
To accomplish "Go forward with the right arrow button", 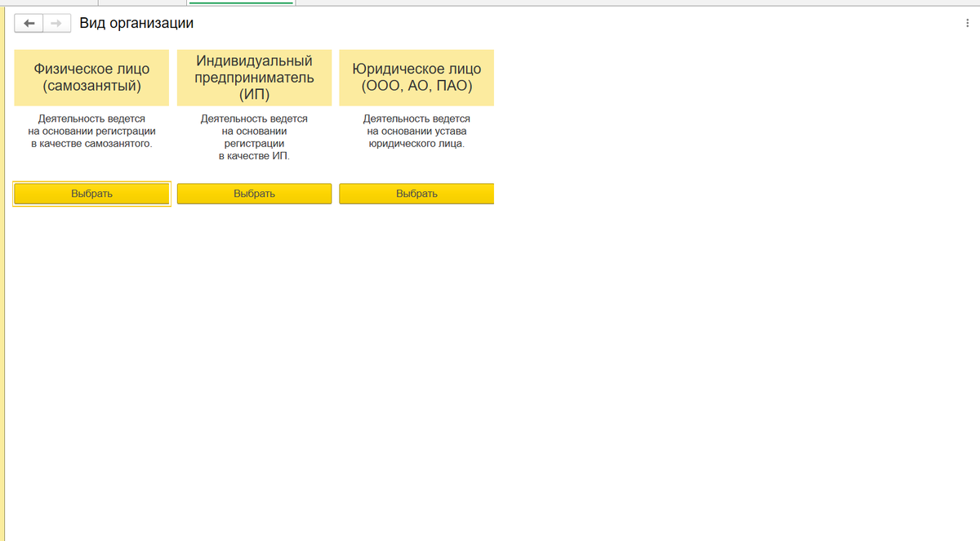I will [56, 24].
